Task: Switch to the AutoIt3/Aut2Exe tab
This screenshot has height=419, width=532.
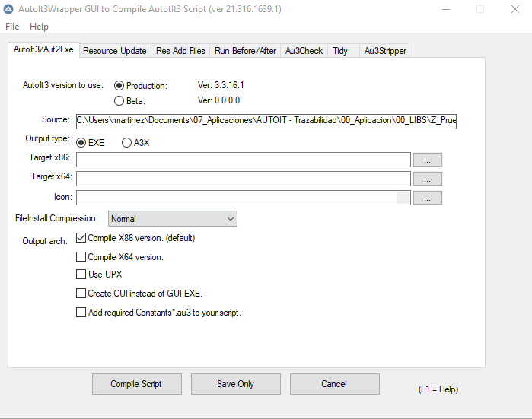Action: coord(43,49)
